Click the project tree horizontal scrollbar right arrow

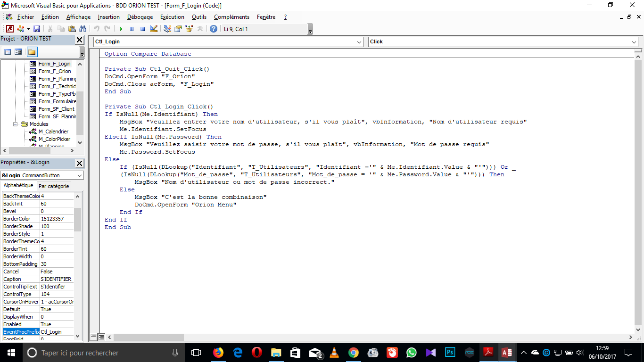pyautogui.click(x=72, y=151)
